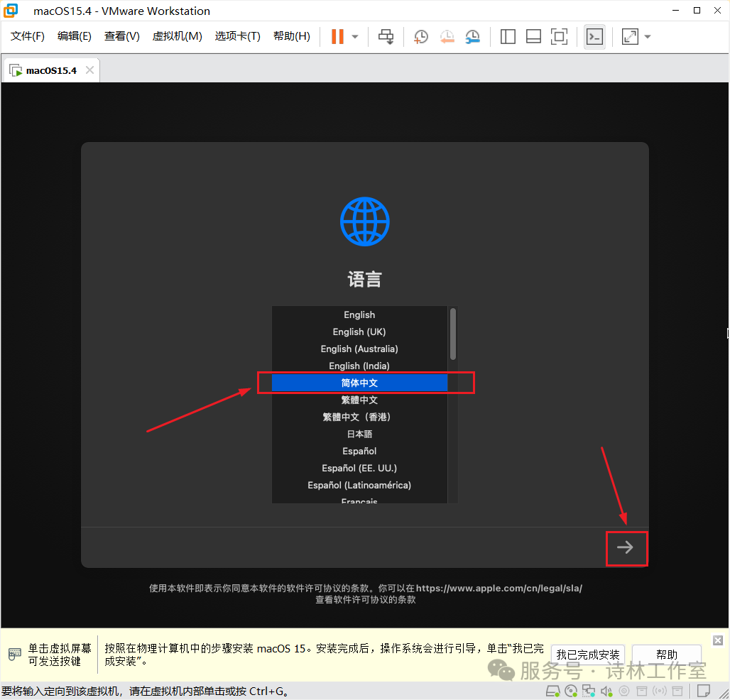The image size is (730, 700).
Task: Dismiss the yellow installation hint bar
Action: [718, 640]
